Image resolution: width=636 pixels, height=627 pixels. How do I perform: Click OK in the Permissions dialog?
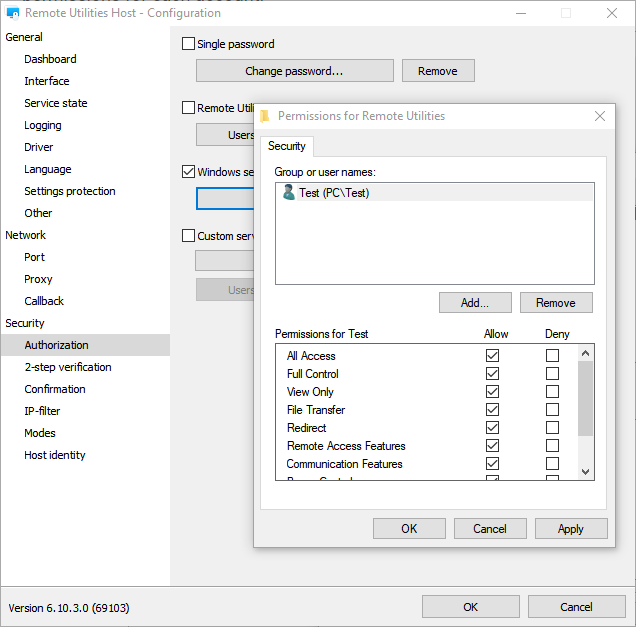coord(409,528)
